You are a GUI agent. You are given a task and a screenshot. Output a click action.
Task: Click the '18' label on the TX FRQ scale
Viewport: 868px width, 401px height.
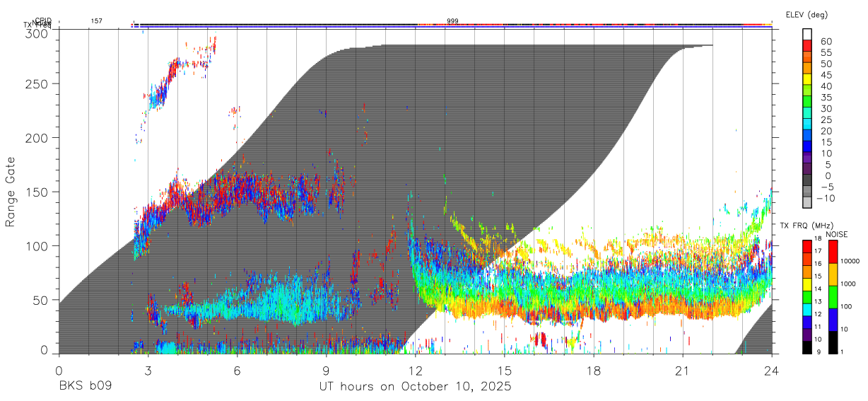click(819, 240)
